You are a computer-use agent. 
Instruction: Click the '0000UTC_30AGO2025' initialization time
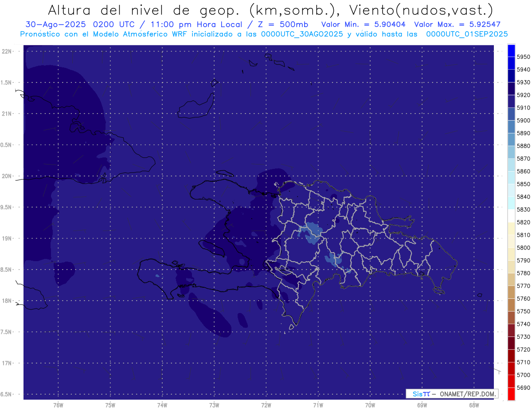(x=301, y=34)
